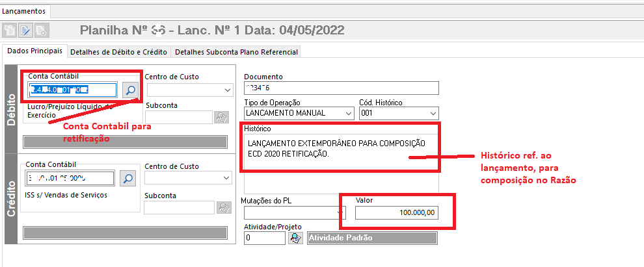Open the Atividade/Projeto lookup icon
The image size is (644, 267).
click(x=295, y=238)
